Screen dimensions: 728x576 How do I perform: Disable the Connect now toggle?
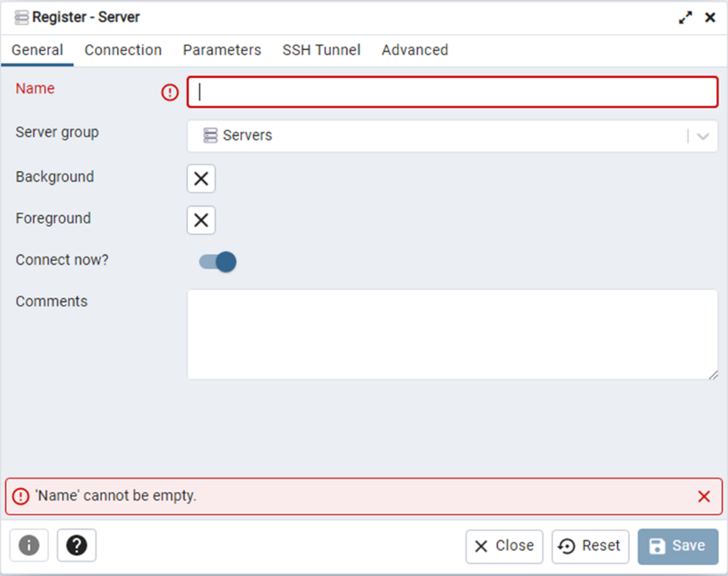tap(216, 262)
